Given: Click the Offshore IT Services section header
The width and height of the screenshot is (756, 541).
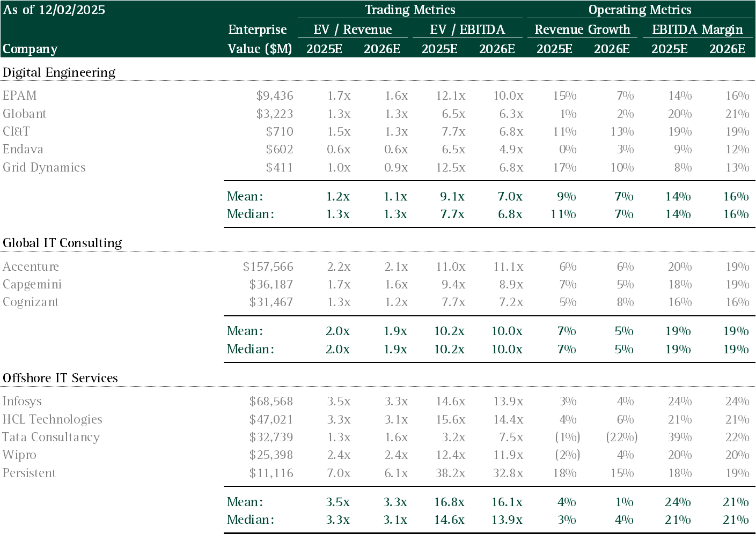Looking at the screenshot, I should pyautogui.click(x=60, y=378).
